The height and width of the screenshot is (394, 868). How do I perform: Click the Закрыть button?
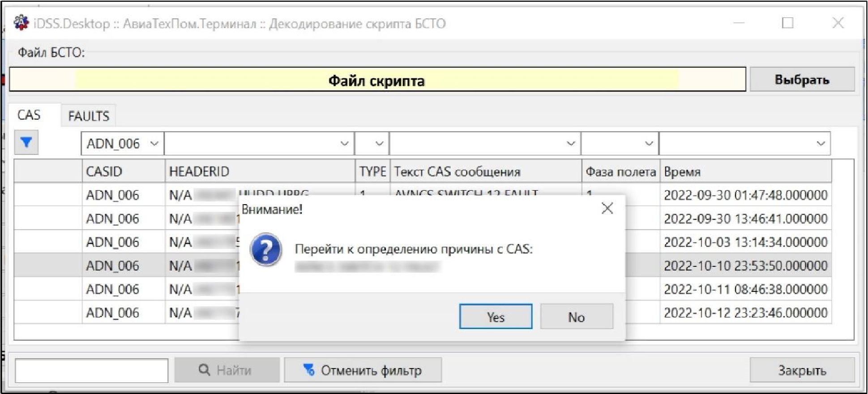point(802,370)
